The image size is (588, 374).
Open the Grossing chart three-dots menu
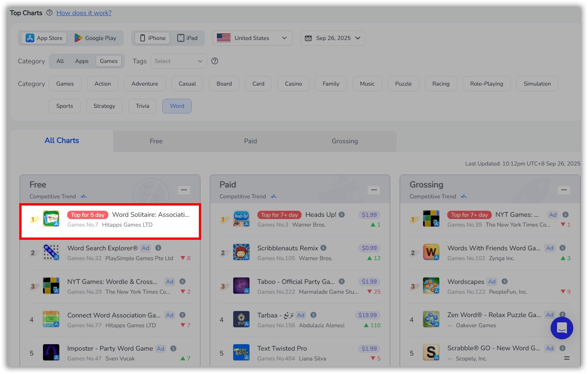564,190
